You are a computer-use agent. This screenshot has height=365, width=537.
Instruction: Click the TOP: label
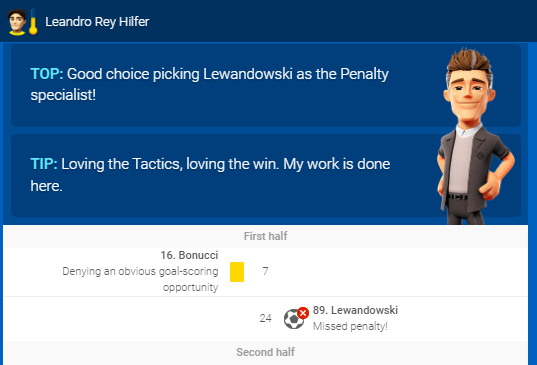(x=47, y=74)
